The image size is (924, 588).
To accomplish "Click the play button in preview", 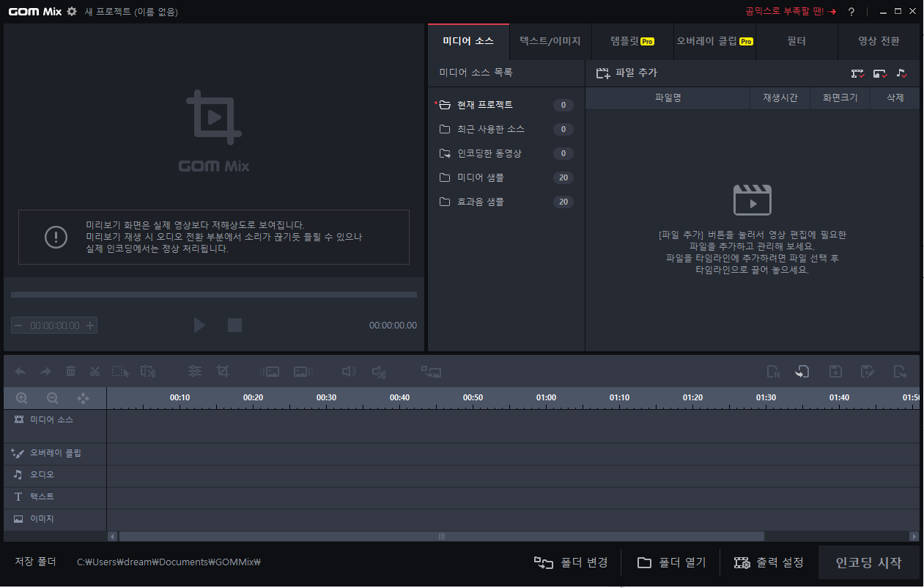I will (x=199, y=325).
